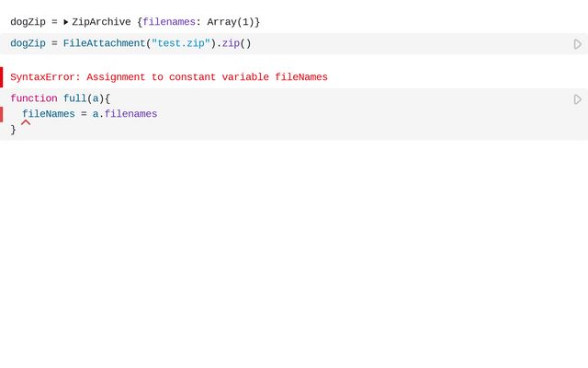The image size is (588, 368).
Task: Place cursor in "test.zip" string
Action: click(180, 43)
